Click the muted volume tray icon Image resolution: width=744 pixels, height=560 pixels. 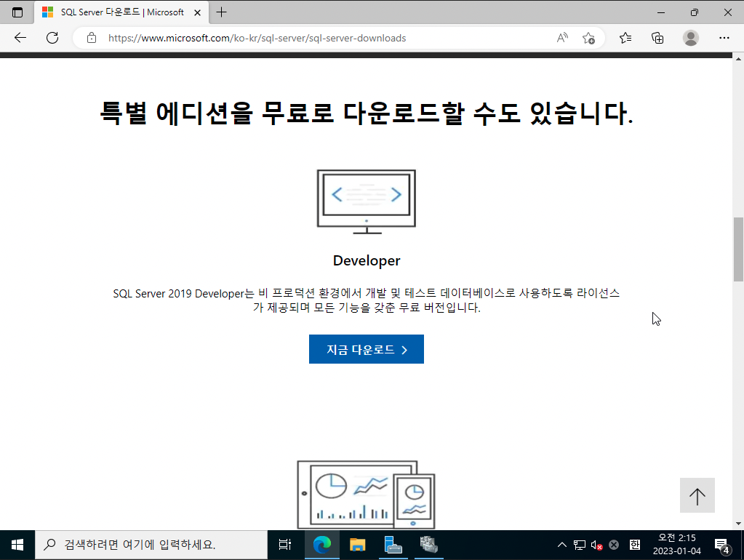tap(596, 545)
